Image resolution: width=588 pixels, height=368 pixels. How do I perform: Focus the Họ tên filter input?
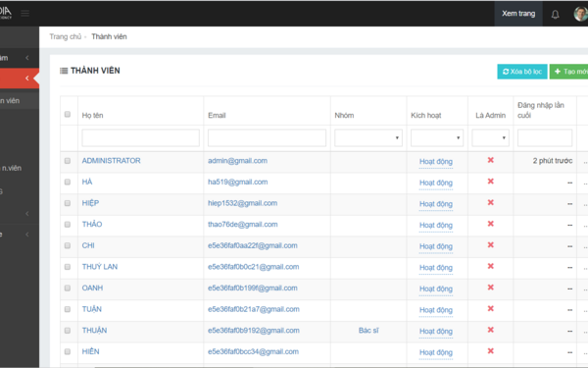[140, 137]
